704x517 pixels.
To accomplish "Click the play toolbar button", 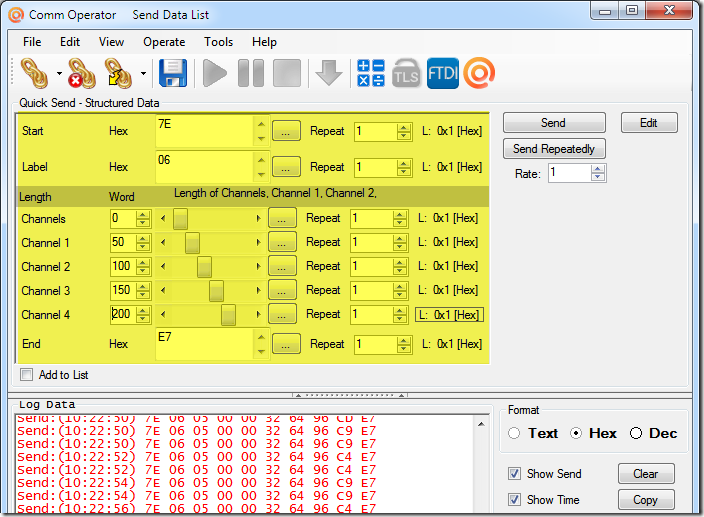I will coord(215,73).
